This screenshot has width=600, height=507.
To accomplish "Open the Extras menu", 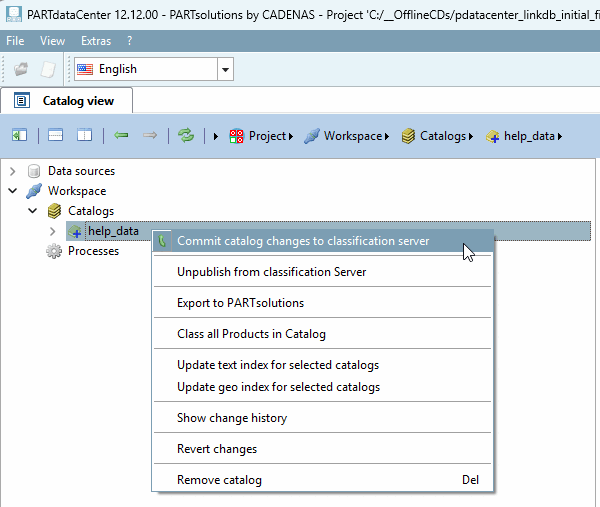I will pyautogui.click(x=96, y=41).
